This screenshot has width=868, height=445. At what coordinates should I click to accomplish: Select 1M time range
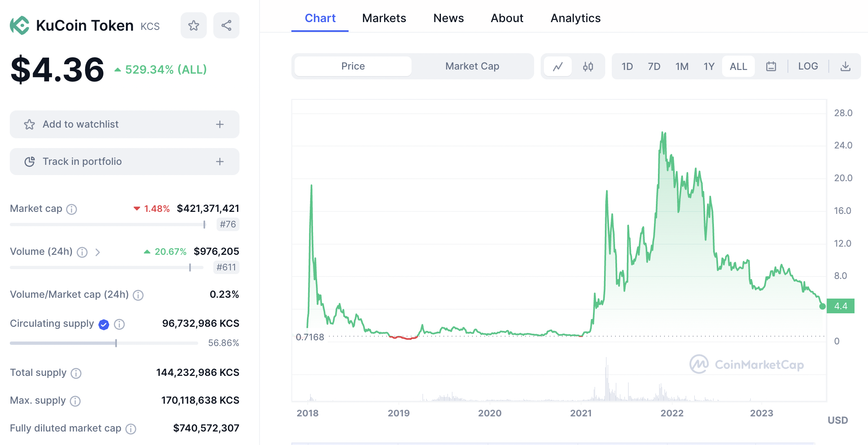pos(682,66)
